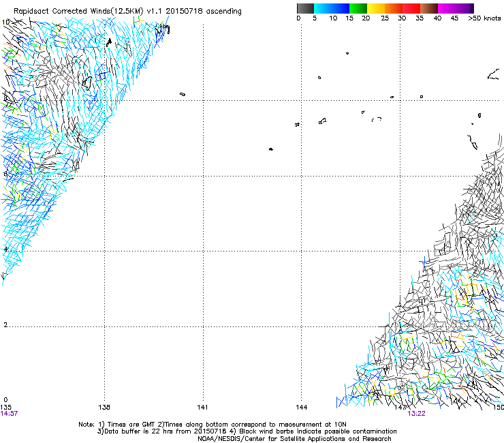Viewport: 504px width, 443px height.
Task: Click the purple time label '13:22'
Action: (416, 414)
